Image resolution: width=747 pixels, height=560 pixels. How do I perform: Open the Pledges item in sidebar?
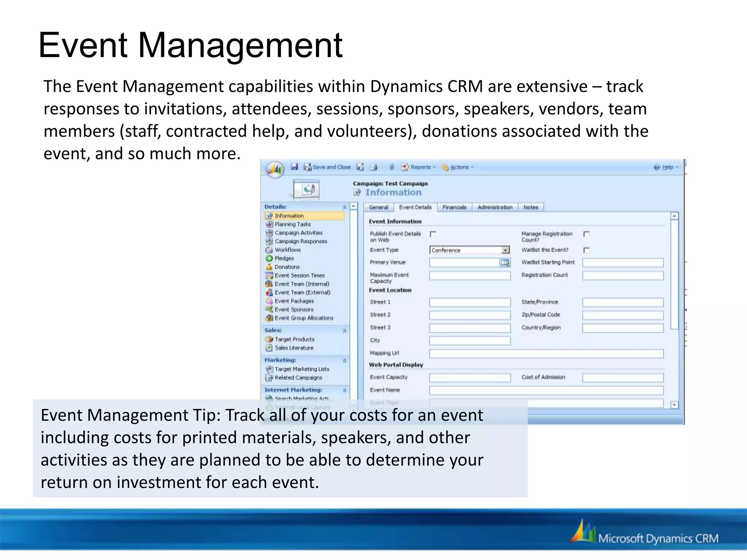tap(284, 258)
